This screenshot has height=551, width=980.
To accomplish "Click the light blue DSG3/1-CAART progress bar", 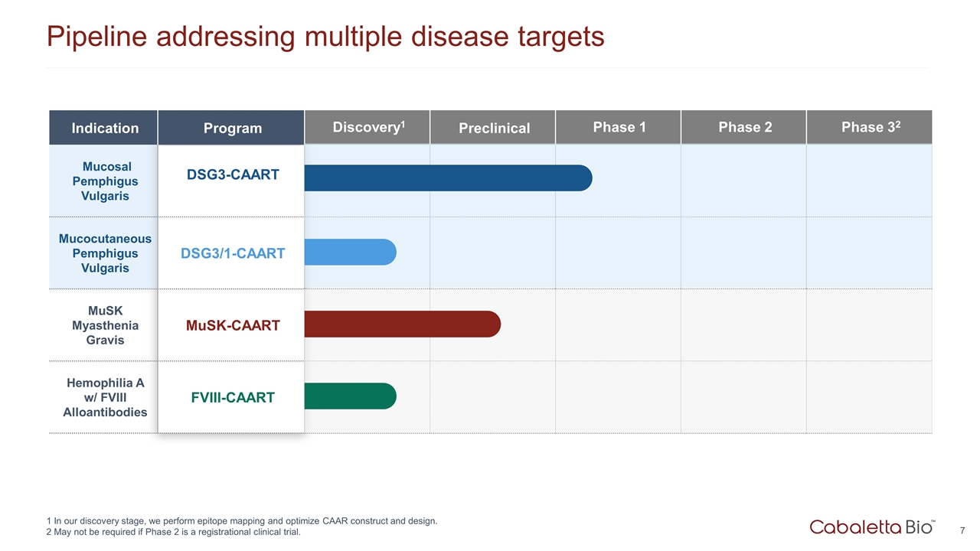I will pos(350,253).
